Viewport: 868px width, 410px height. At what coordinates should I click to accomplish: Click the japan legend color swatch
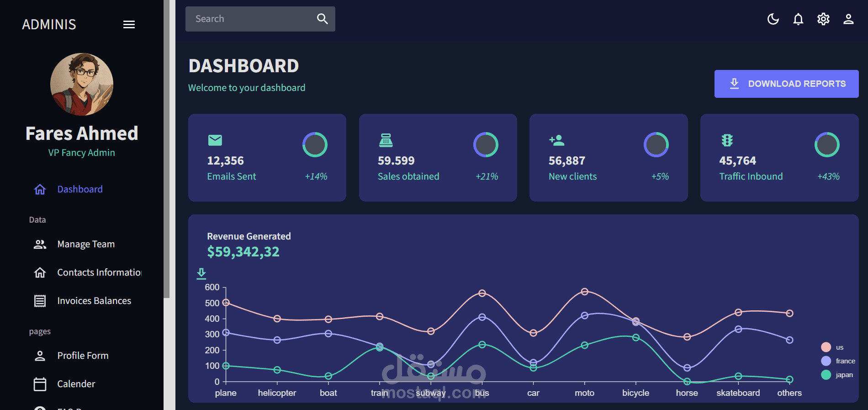(x=826, y=375)
